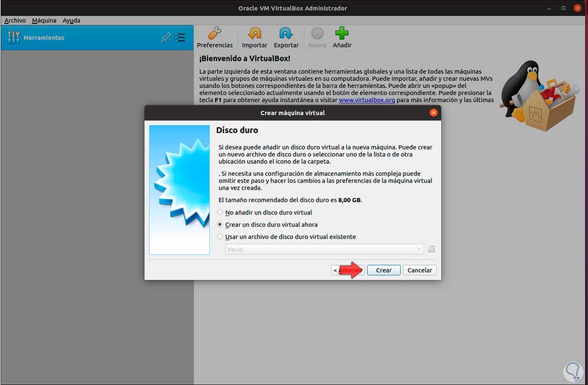
Task: Click the ¡Bienvenido a VirtualBox! heading
Action: tap(245, 58)
